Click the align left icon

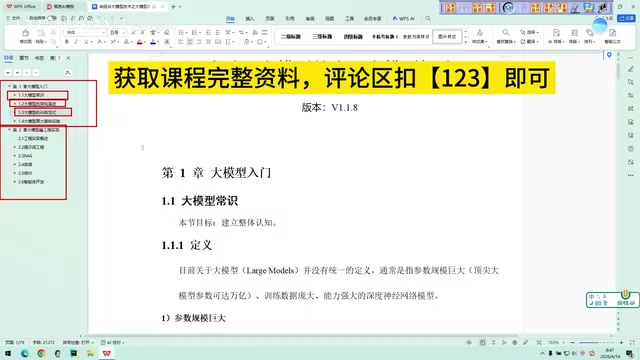coord(180,42)
